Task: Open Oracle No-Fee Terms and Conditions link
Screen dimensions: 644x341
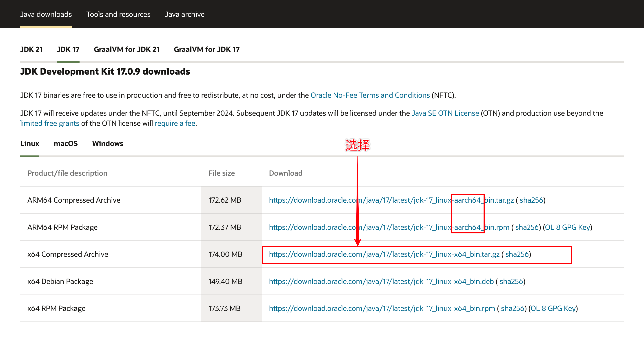Action: [x=370, y=95]
